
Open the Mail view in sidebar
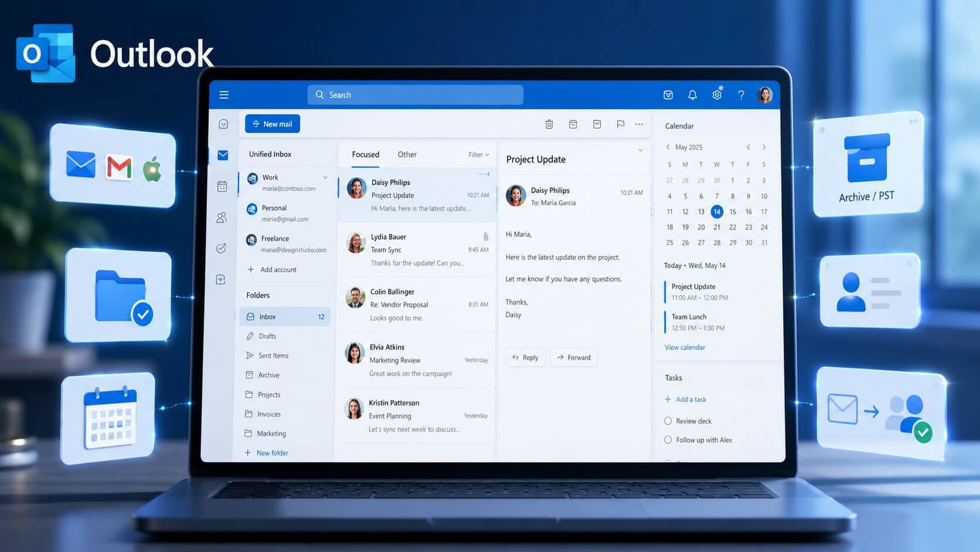point(223,155)
